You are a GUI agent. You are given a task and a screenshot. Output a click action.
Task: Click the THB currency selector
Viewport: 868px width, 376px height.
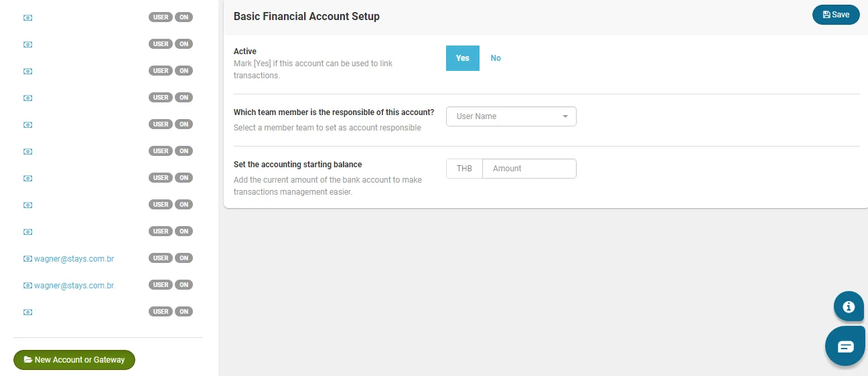(464, 169)
